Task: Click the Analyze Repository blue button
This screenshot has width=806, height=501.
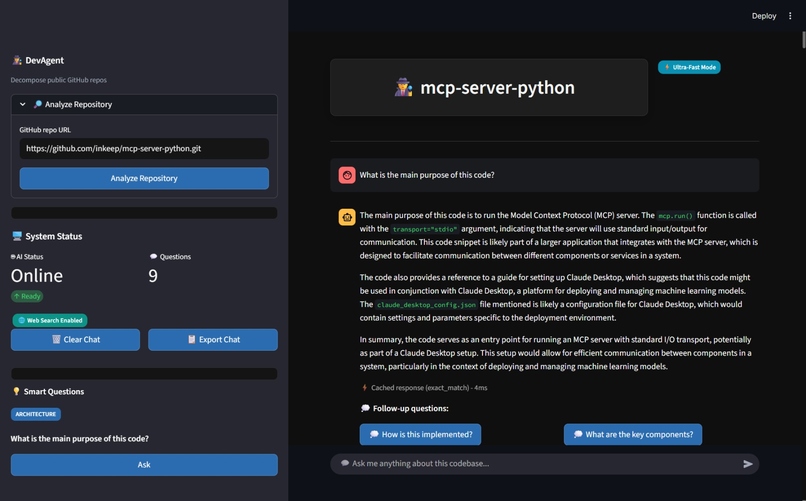Action: pos(144,178)
